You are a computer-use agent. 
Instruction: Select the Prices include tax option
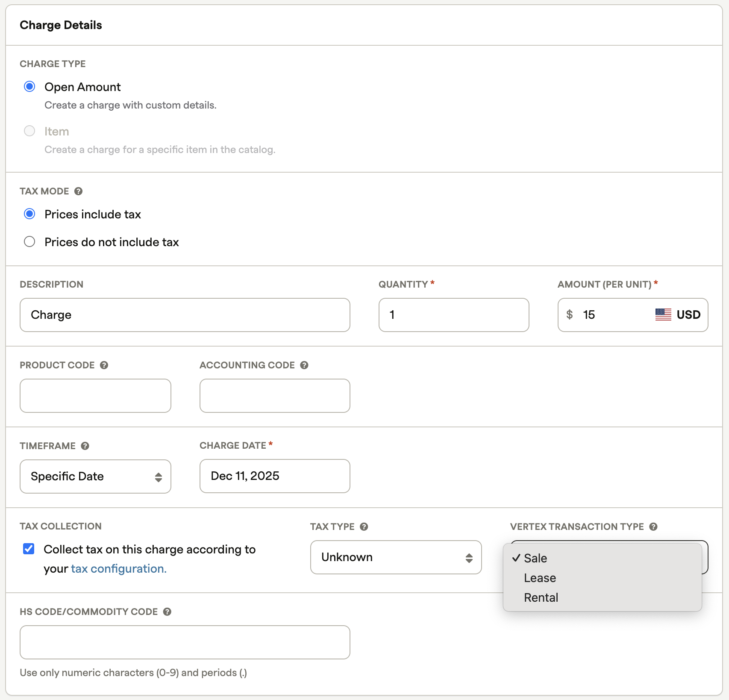pos(29,214)
